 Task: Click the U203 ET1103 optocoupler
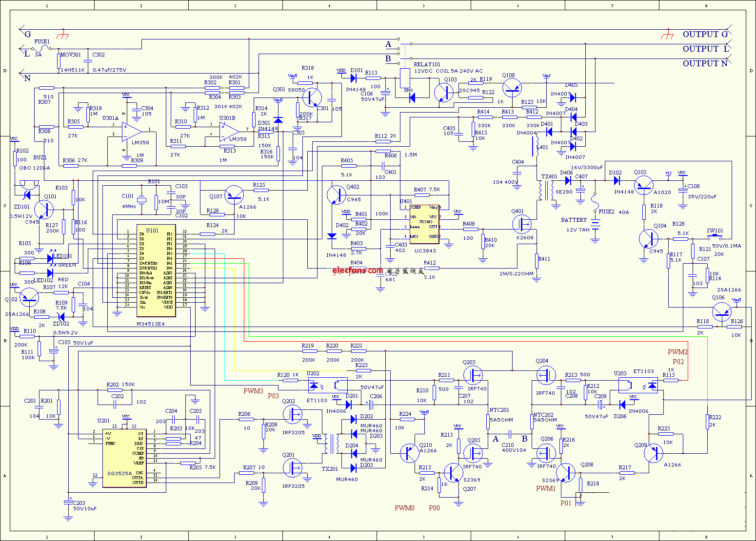[x=637, y=386]
